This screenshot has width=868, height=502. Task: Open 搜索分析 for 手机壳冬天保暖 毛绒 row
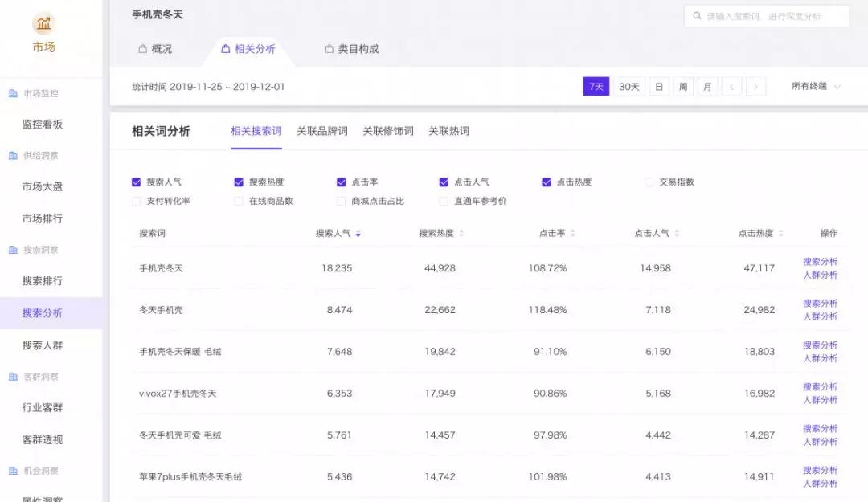820,345
